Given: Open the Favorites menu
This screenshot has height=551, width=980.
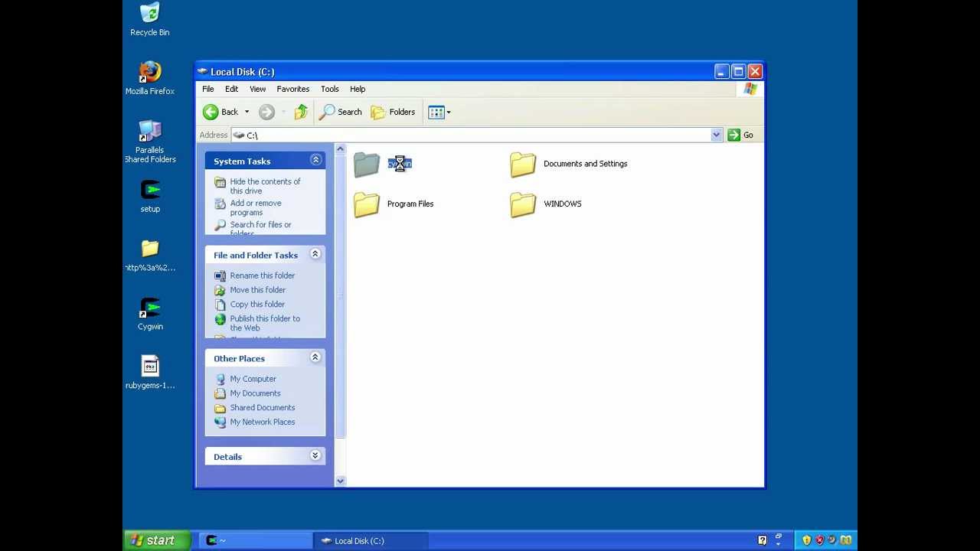Looking at the screenshot, I should (292, 89).
